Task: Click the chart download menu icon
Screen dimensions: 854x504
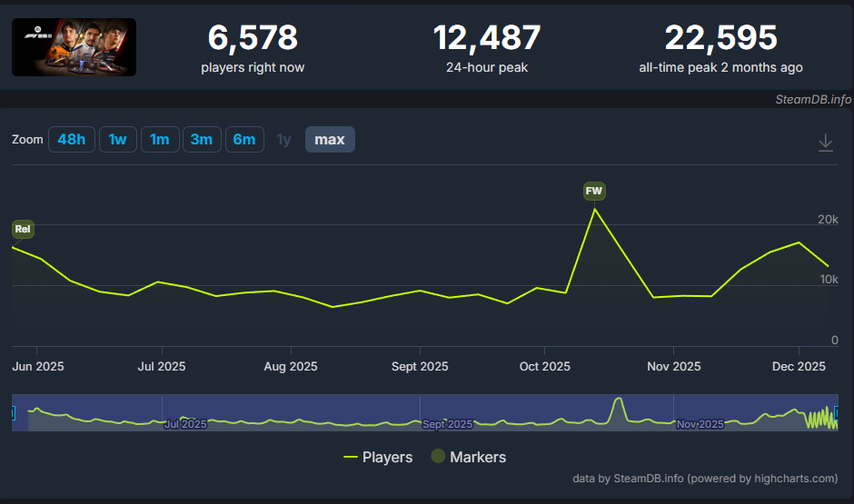Action: pos(825,143)
